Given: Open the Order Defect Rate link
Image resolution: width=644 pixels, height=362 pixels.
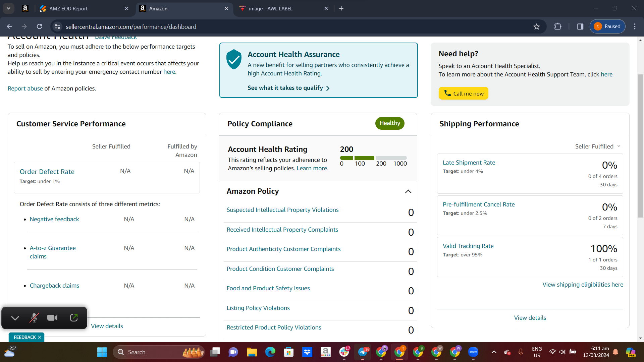Looking at the screenshot, I should point(47,172).
